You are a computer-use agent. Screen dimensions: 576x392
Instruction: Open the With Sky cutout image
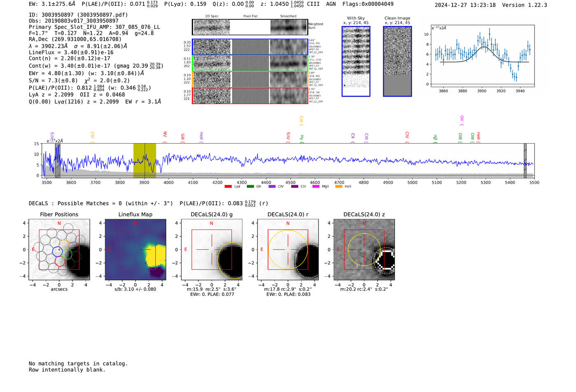(356, 61)
